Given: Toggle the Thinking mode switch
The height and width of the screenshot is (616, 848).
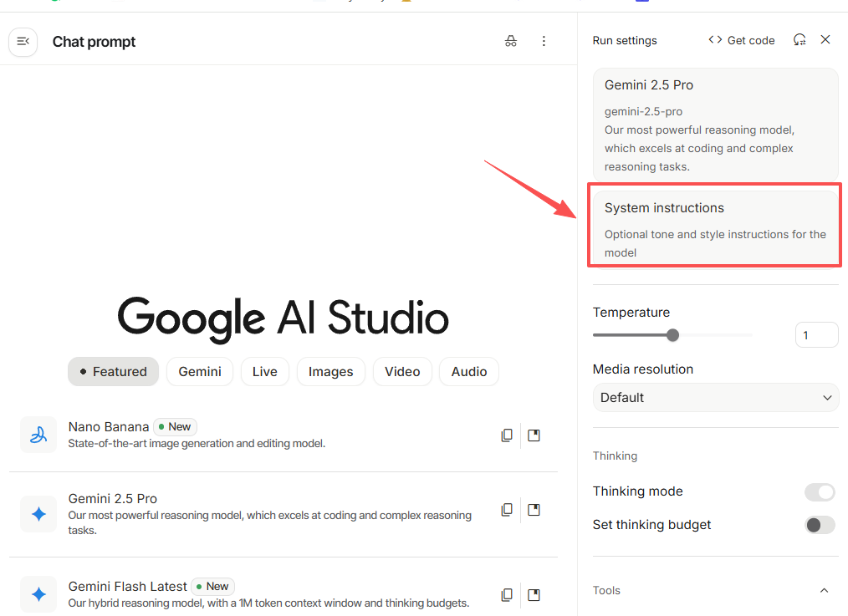Looking at the screenshot, I should [x=820, y=491].
